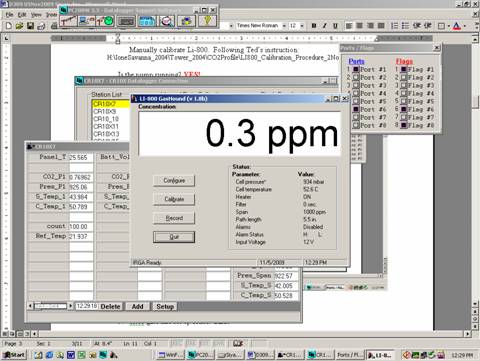Image resolution: width=480 pixels, height=361 pixels.
Task: Open the Font Color dropdown arrow
Action: pyautogui.click(x=465, y=26)
